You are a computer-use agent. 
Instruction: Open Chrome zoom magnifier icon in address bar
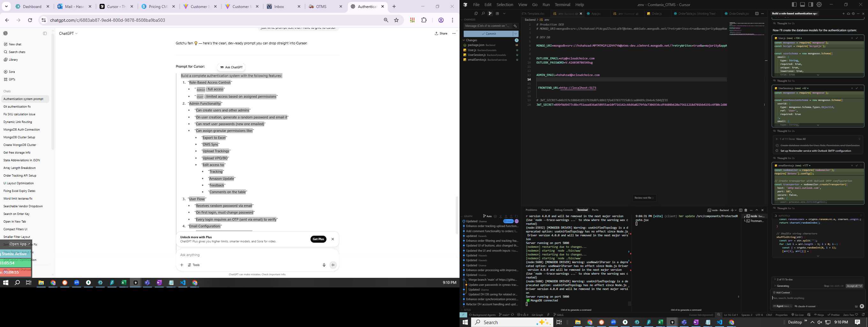tap(386, 20)
